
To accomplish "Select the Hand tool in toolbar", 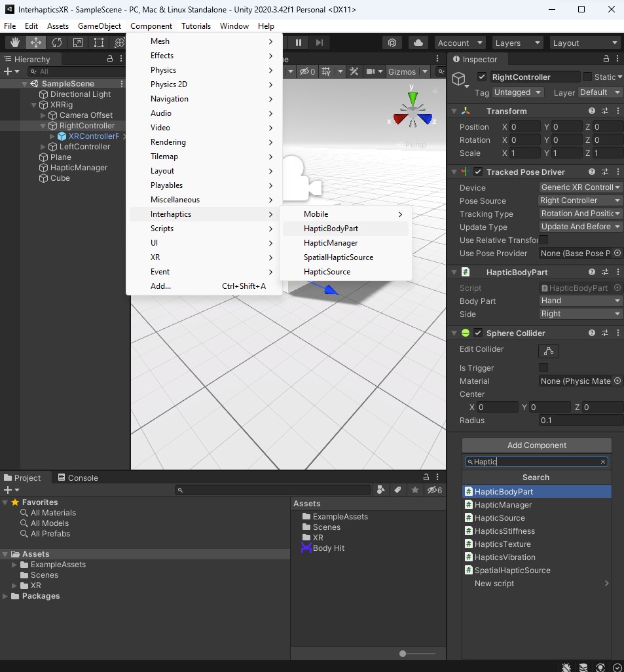I will click(15, 43).
